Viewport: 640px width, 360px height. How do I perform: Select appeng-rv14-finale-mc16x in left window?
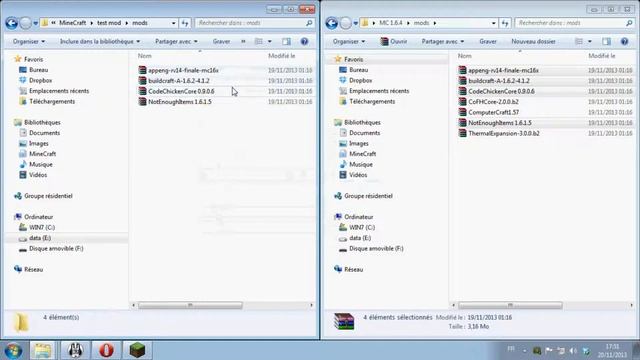coord(183,70)
